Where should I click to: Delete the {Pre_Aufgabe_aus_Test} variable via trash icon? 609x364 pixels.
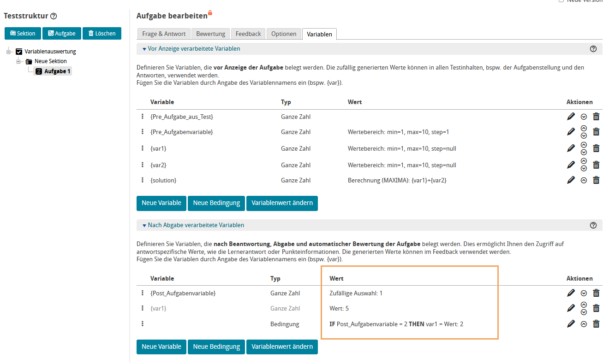596,117
